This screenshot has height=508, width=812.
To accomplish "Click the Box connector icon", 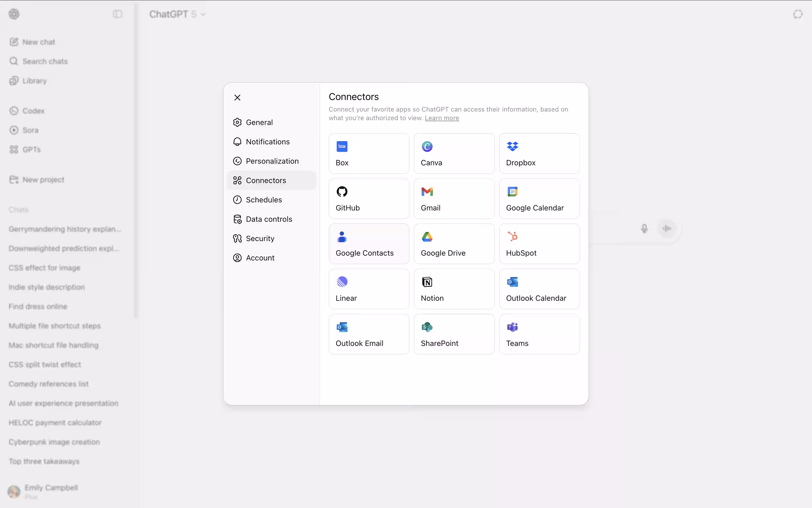I will tap(342, 146).
